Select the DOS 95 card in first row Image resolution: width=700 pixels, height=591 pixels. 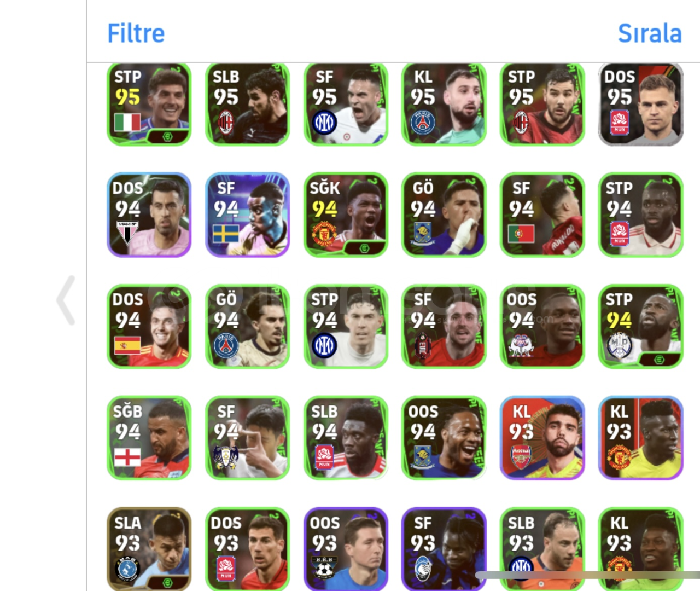[x=640, y=104]
